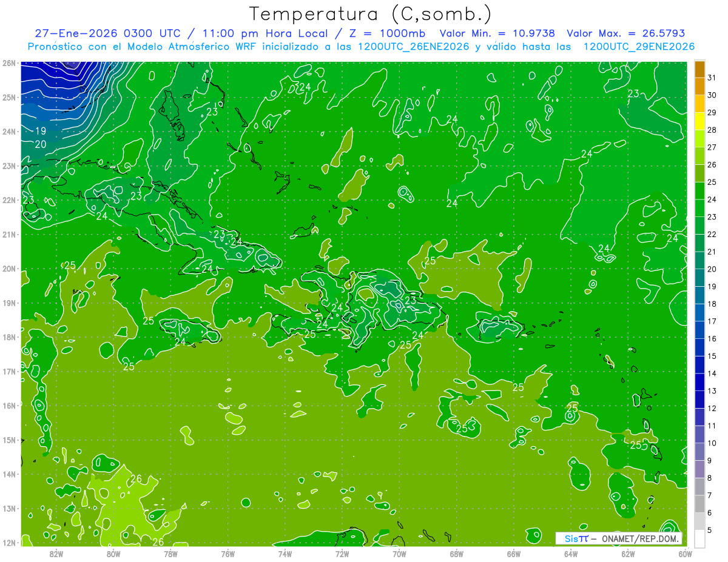Click the color bar label 17
Screen dimensions: 728x562
point(712,321)
